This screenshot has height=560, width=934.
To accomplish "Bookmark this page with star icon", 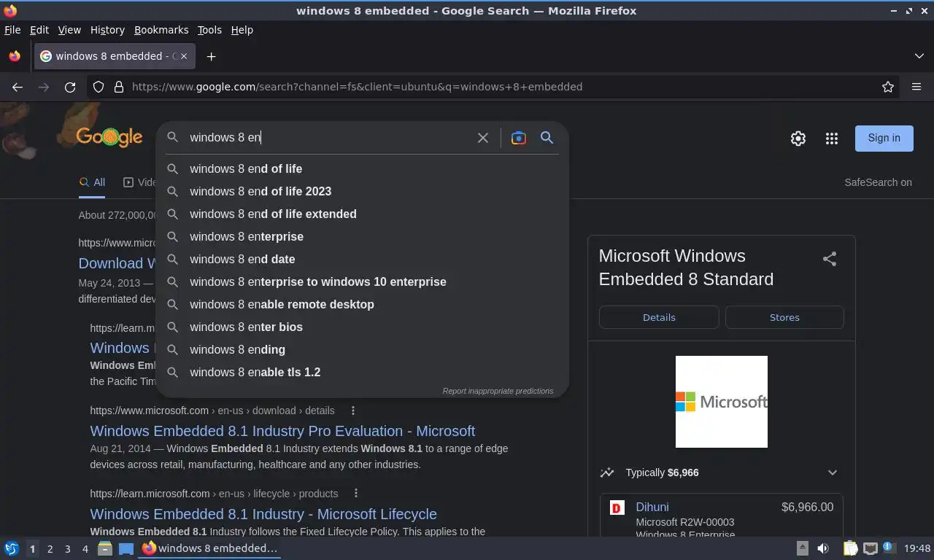I will [888, 87].
